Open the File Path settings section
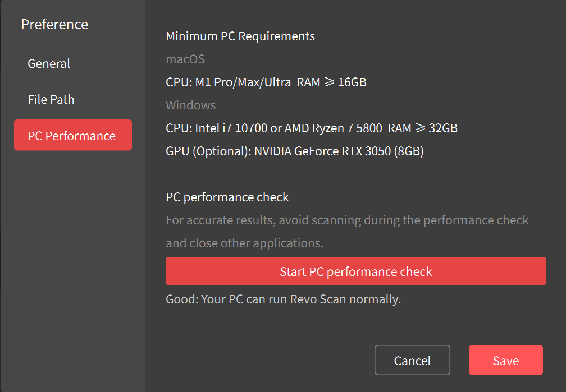The width and height of the screenshot is (566, 392). tap(51, 99)
